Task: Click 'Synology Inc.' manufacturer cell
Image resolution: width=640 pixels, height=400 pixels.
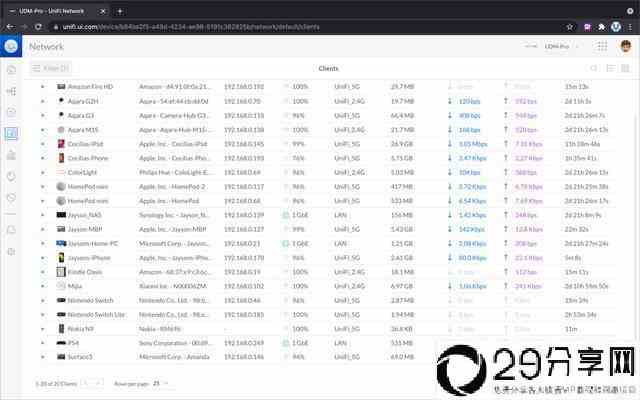Action: coord(174,215)
